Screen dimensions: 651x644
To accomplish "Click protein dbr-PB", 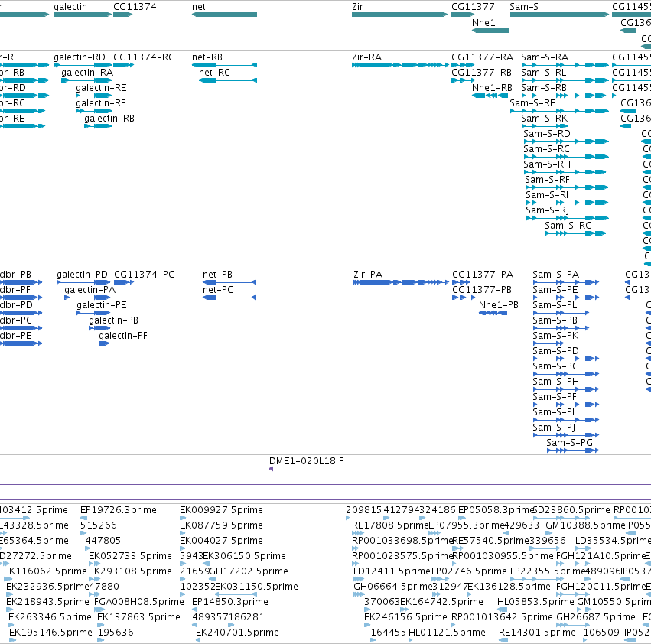I will [21, 282].
